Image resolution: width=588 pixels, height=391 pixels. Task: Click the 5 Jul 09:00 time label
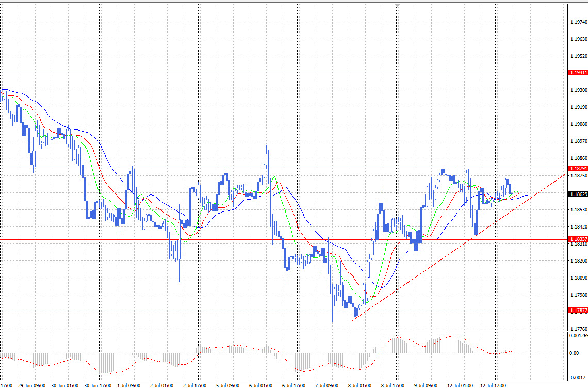point(227,386)
